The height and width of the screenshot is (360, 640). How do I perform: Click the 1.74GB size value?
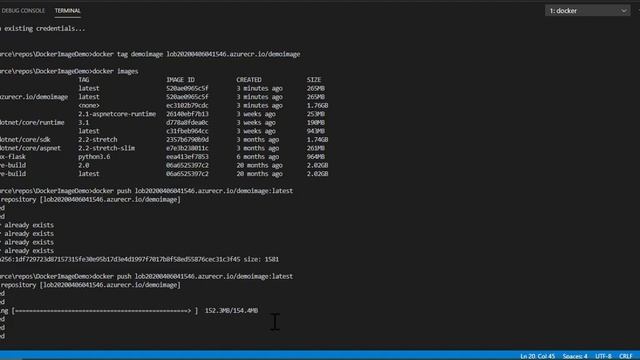(318, 140)
